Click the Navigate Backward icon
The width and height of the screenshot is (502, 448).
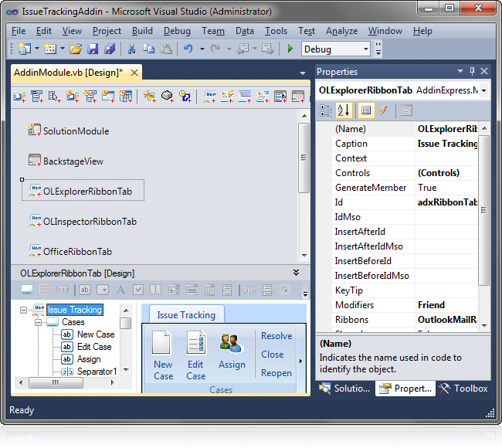(243, 49)
